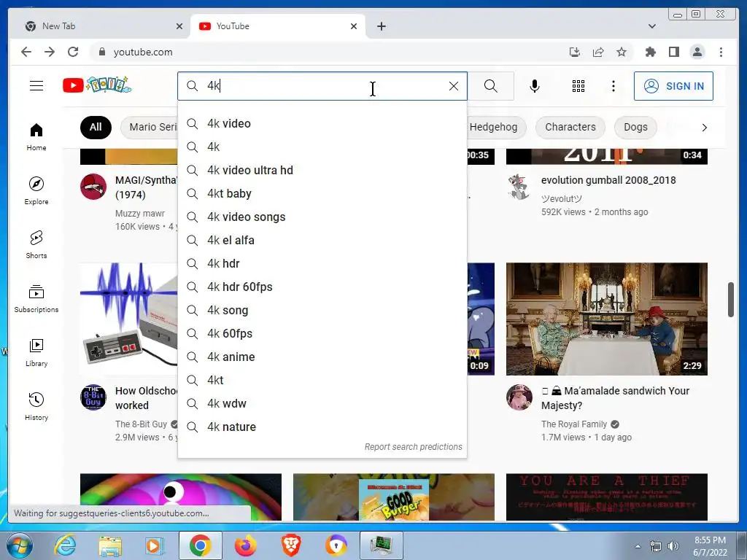747x560 pixels.
Task: Open Chrome extensions puzzle icon
Action: point(650,52)
